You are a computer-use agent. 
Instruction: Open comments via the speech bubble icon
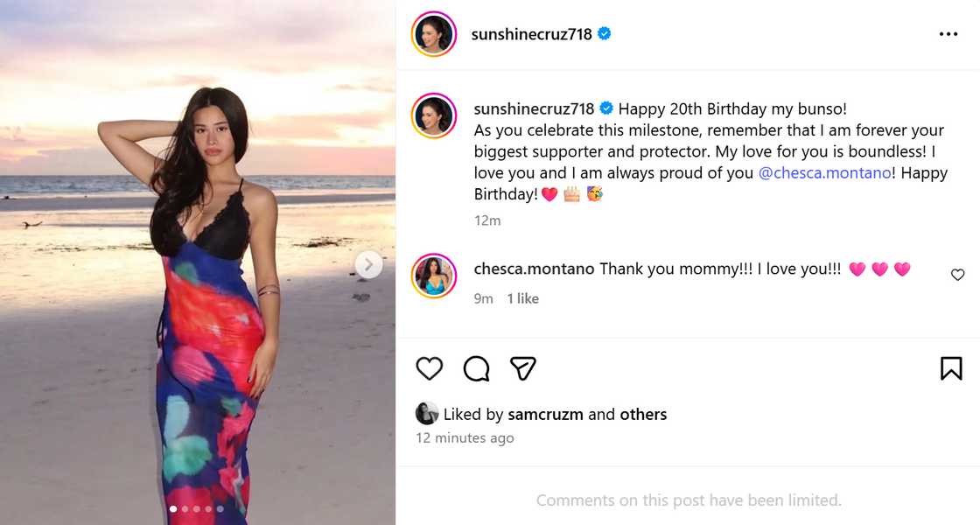coord(475,368)
